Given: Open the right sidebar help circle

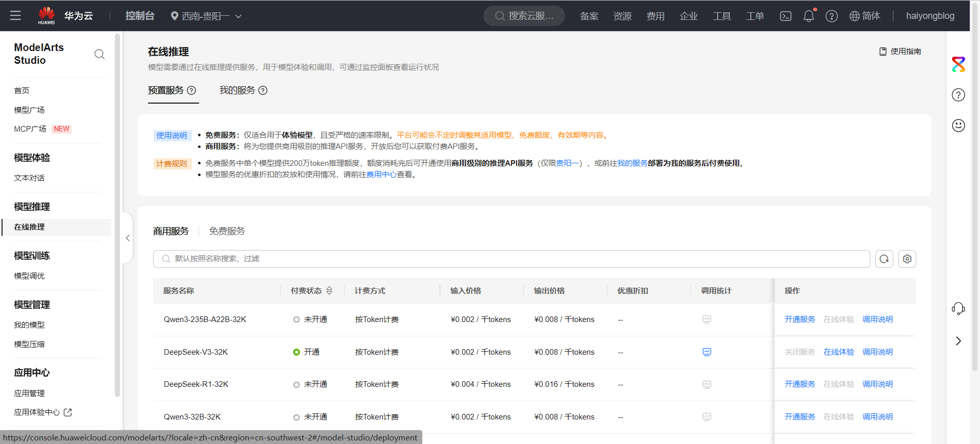Looking at the screenshot, I should click(x=959, y=95).
